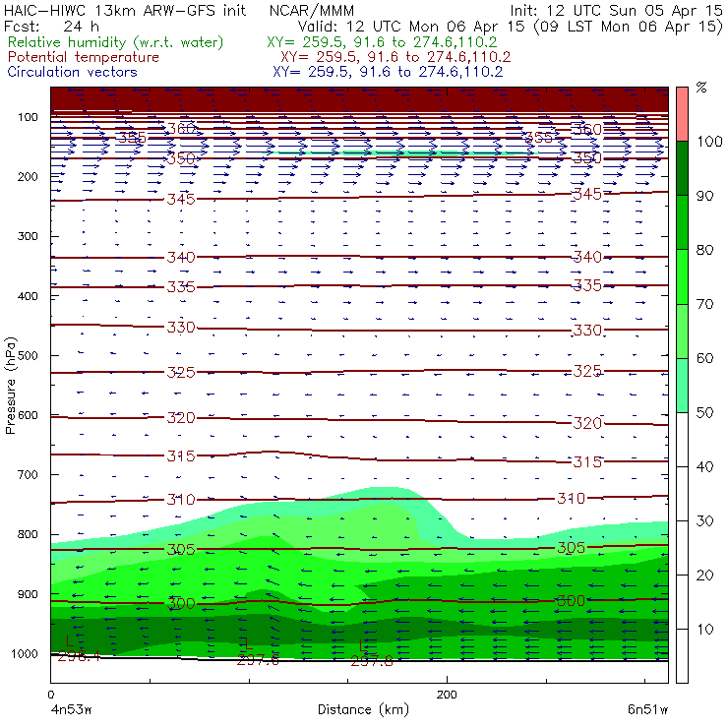
Task: Click the '297.8' low-value marker label
Action: (x=372, y=661)
